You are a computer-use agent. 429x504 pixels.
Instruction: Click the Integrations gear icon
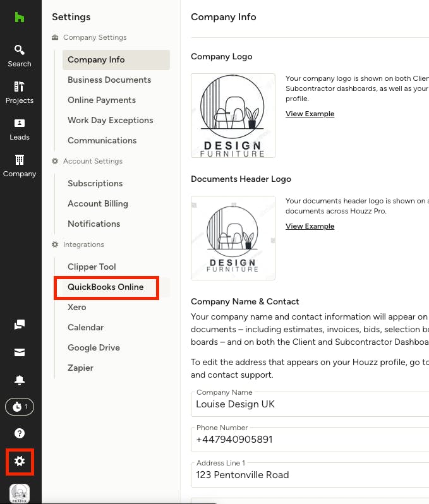point(55,244)
